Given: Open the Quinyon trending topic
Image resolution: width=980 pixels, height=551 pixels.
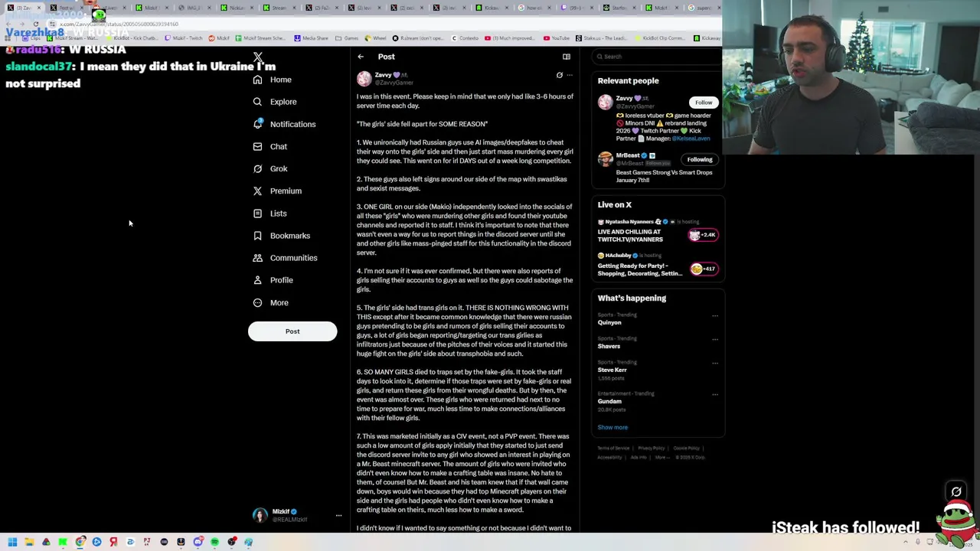Looking at the screenshot, I should click(609, 323).
